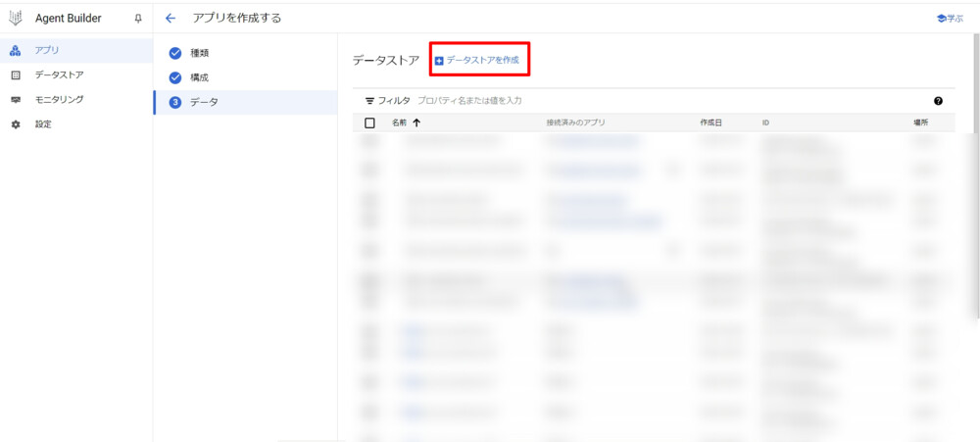The height and width of the screenshot is (442, 980).
Task: Click the モニタリング monitor icon
Action: point(16,99)
